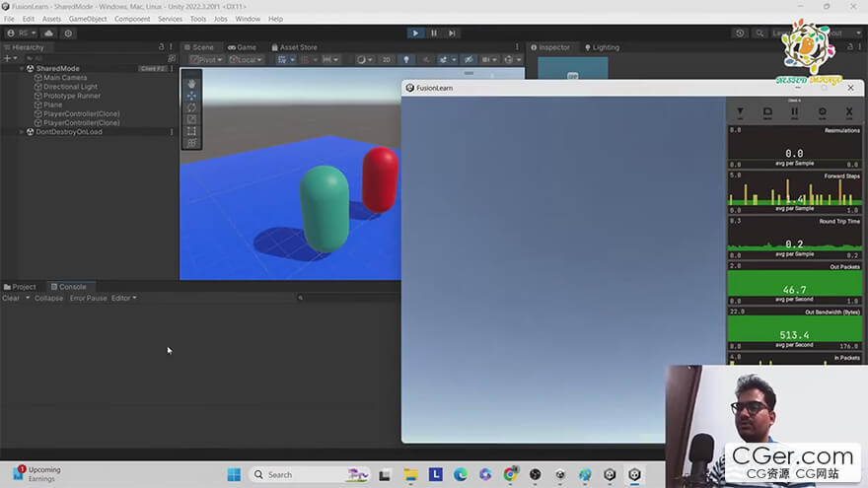Select the Rotate tool in Scene

(x=191, y=107)
